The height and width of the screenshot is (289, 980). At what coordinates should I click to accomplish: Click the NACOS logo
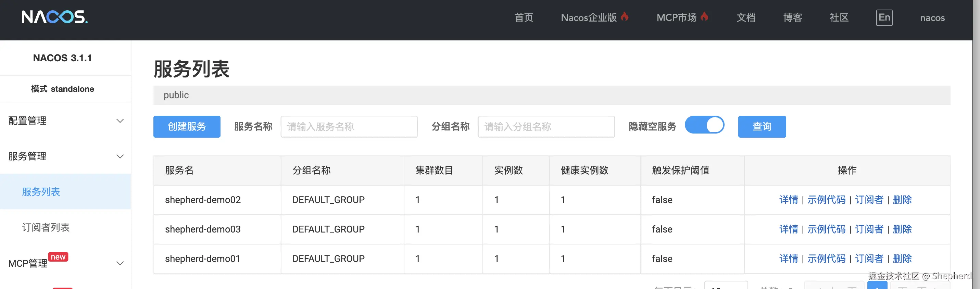tap(54, 17)
